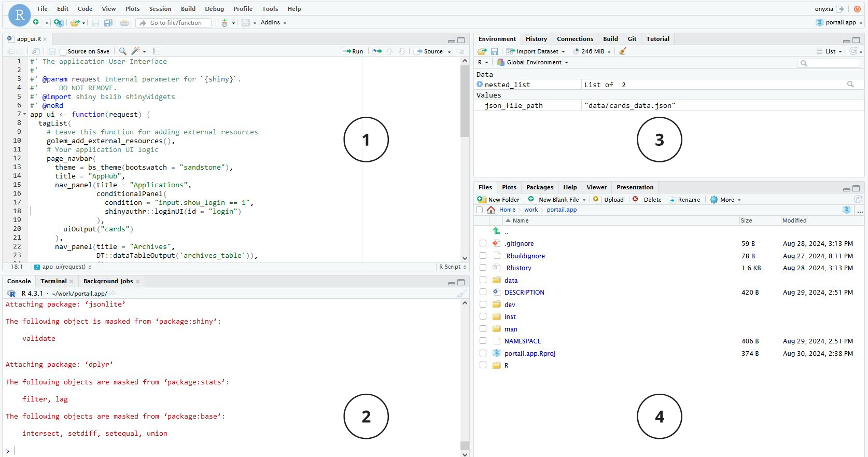Enable the Source on Save checkbox

(63, 52)
